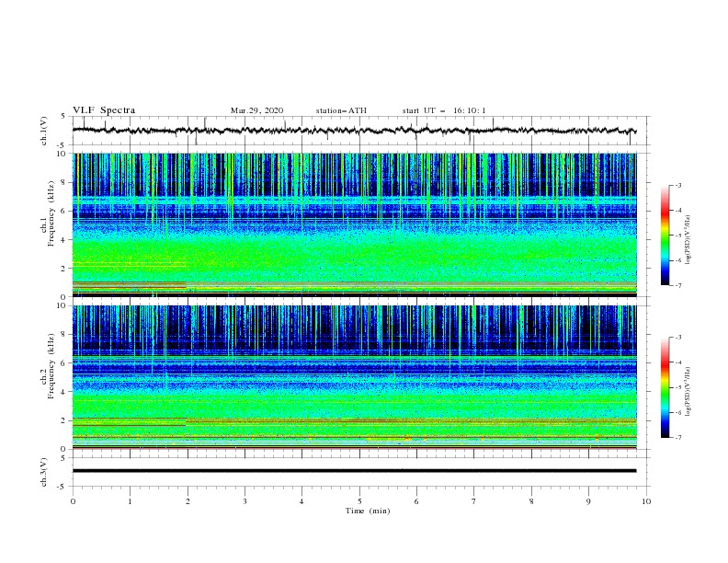728x563 pixels.
Task: Click time axis tick label '2'
Action: (188, 501)
